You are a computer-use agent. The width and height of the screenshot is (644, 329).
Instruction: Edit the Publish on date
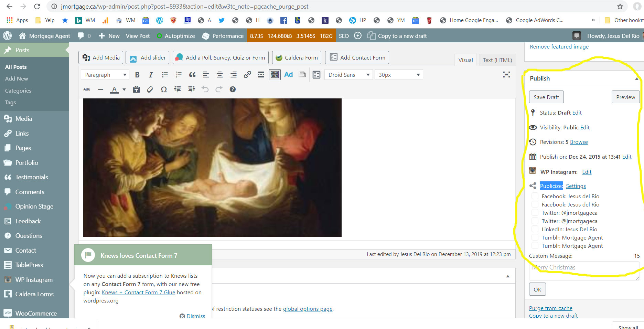click(627, 157)
